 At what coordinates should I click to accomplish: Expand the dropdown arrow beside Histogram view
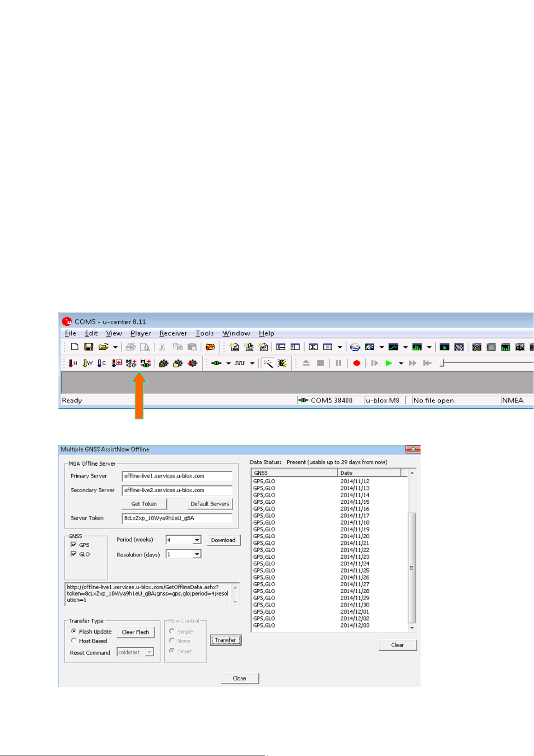click(429, 347)
